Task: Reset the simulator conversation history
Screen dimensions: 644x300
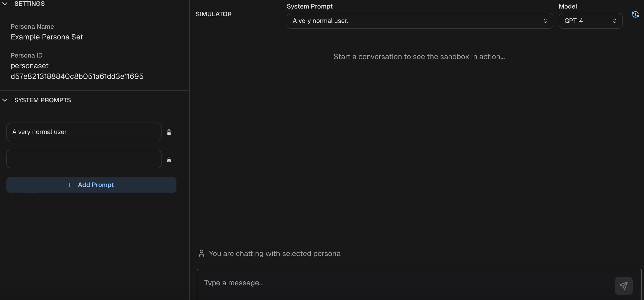Action: pos(635,14)
